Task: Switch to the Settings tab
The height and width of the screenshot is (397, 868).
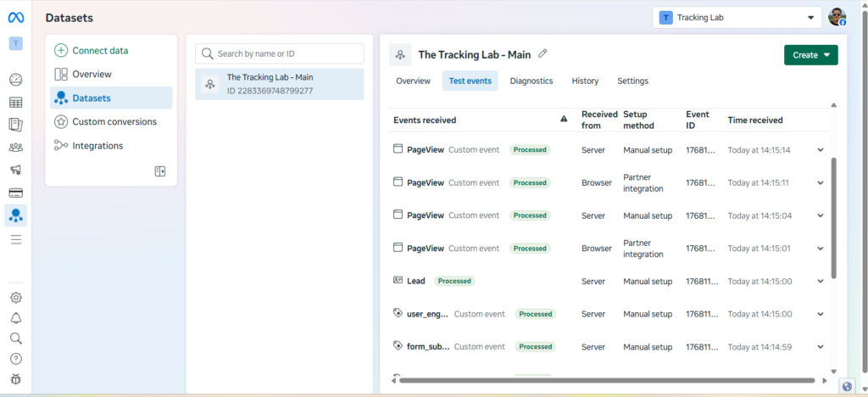Action: coord(632,81)
